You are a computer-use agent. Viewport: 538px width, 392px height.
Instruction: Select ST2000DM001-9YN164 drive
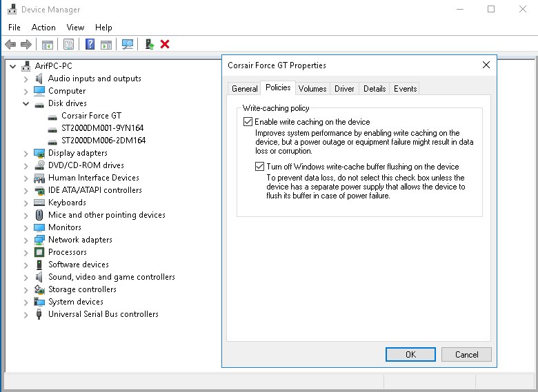102,128
